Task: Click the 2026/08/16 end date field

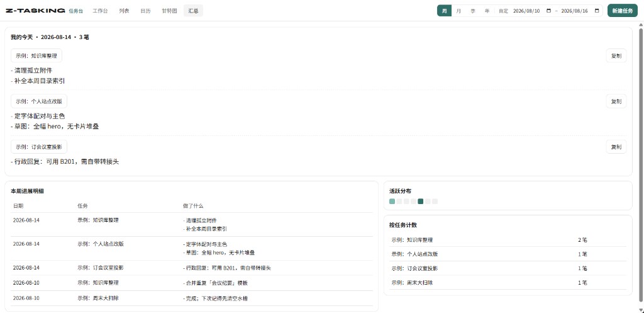Action: (580, 11)
